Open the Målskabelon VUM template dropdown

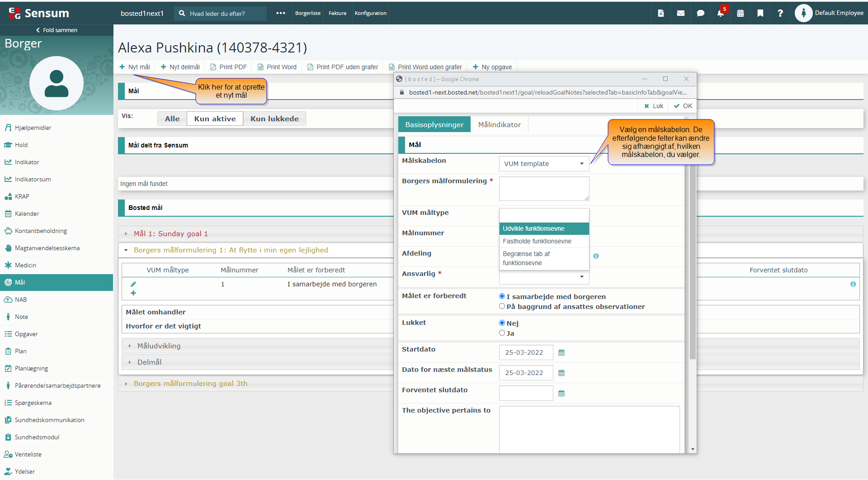[x=544, y=164]
